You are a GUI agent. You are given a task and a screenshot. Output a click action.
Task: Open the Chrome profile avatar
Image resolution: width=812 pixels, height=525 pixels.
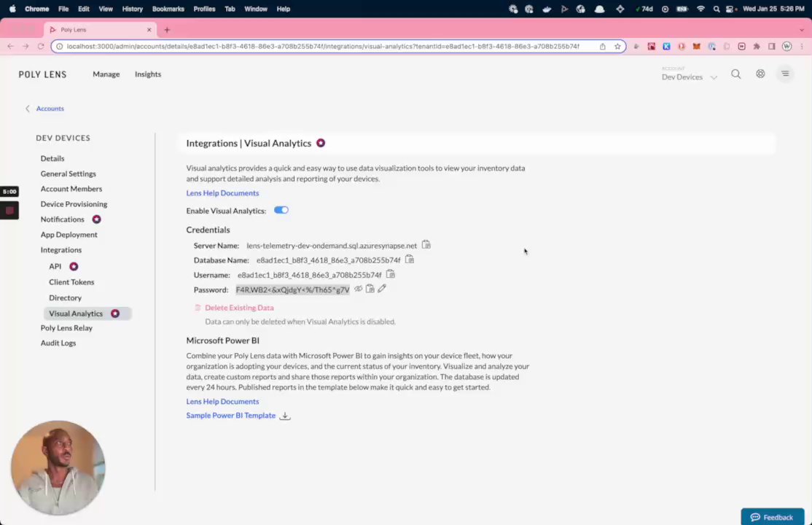786,46
